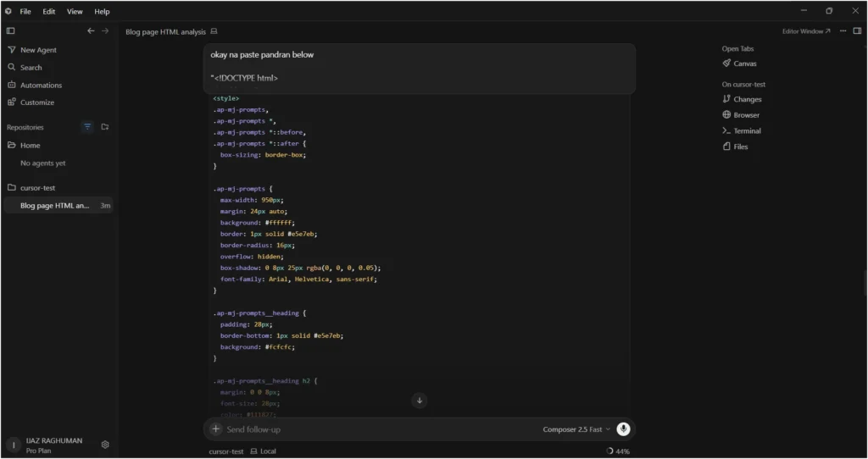
Task: Open Changes on cursor-test
Action: 743,100
